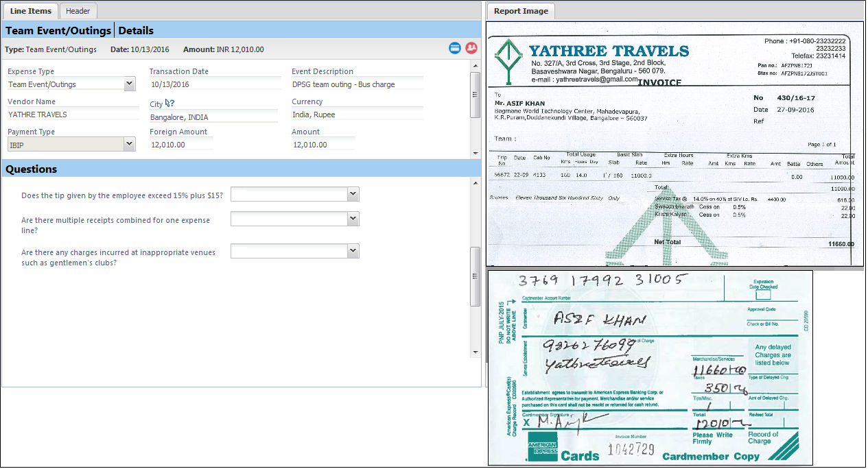Click the details pane vertical scrollbar handle
The image size is (868, 469).
(x=475, y=95)
